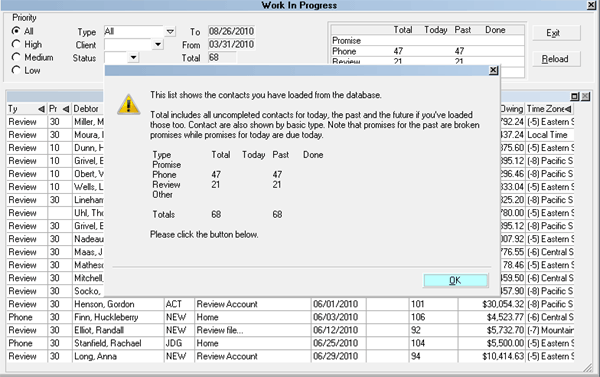Screen dimensions: 600x377
Task: Select the Finn, Huckleberry row
Action: coord(290,317)
